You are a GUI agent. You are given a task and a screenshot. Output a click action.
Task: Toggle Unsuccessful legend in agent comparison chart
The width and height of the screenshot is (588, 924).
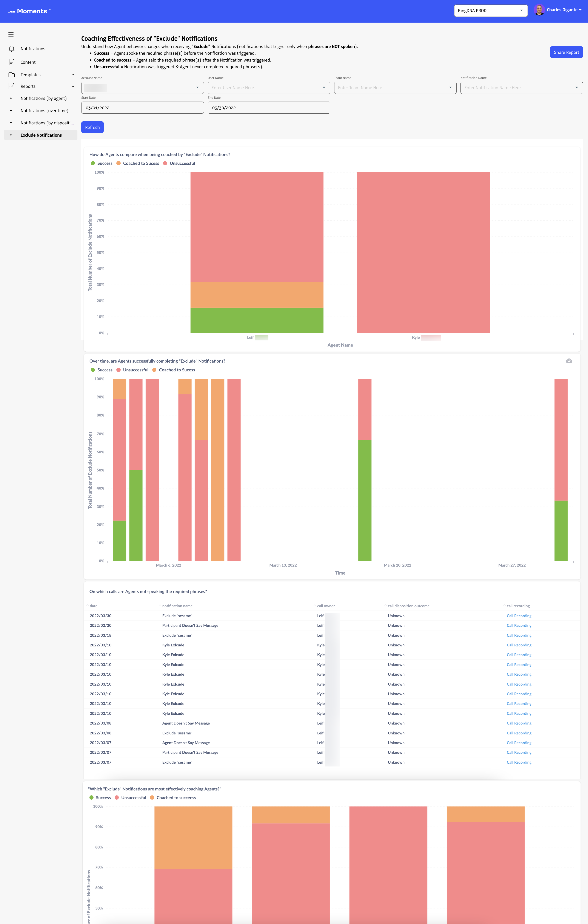179,164
